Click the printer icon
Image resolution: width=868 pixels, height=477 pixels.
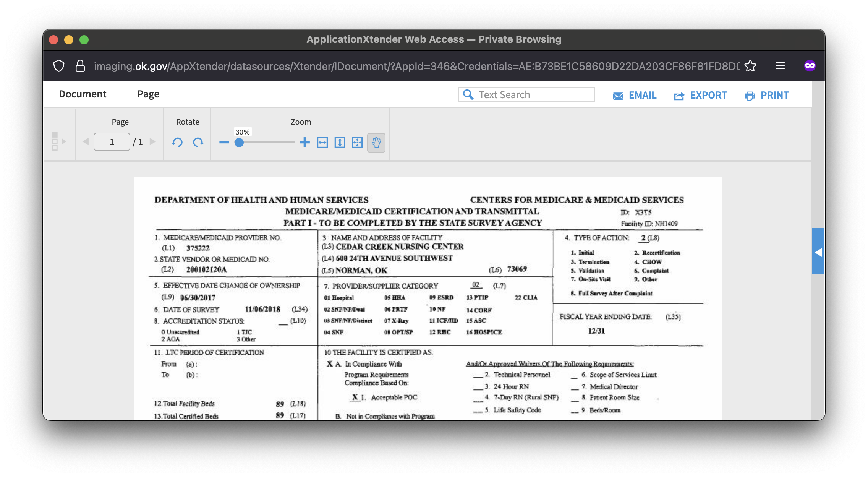coord(750,96)
